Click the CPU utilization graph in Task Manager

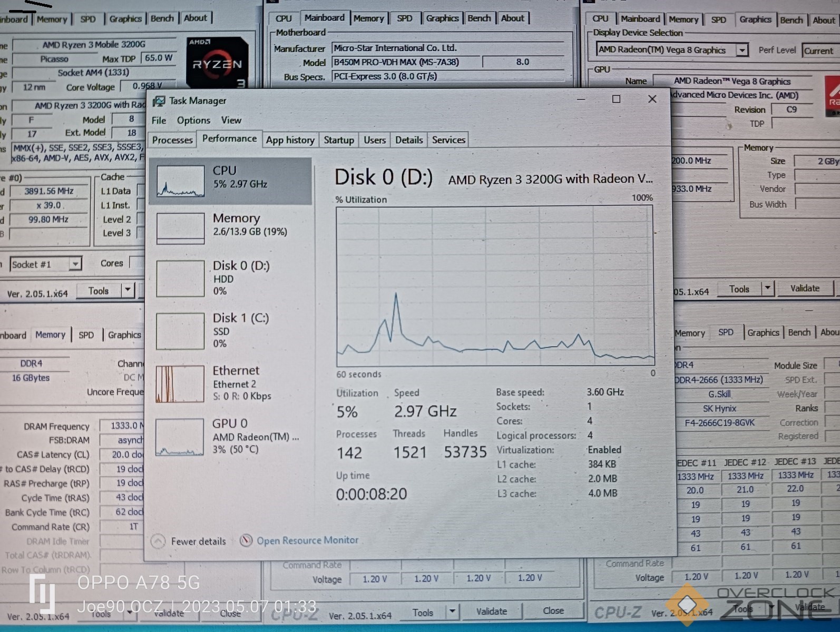pos(495,286)
